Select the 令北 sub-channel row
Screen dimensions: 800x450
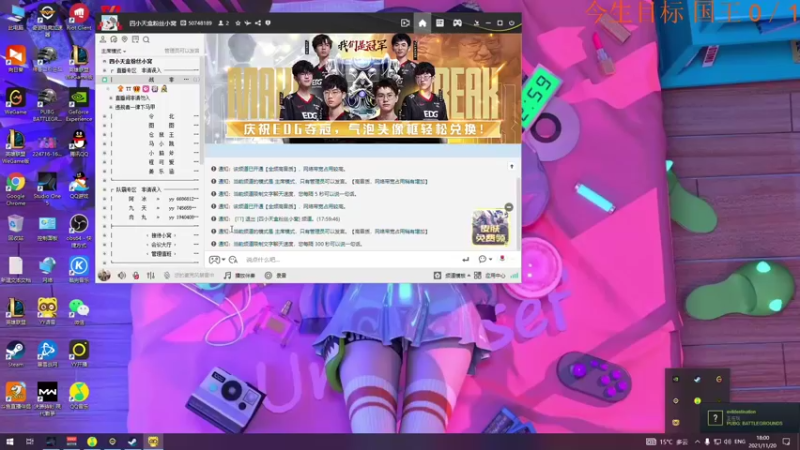coord(151,116)
